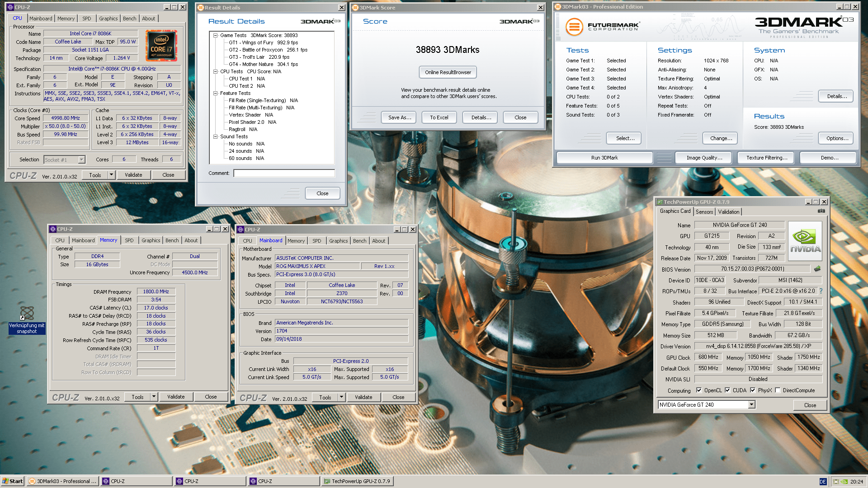Open Mainboard tab in top-left CPU-Z window
Screen dimensions: 868x488
coord(41,19)
